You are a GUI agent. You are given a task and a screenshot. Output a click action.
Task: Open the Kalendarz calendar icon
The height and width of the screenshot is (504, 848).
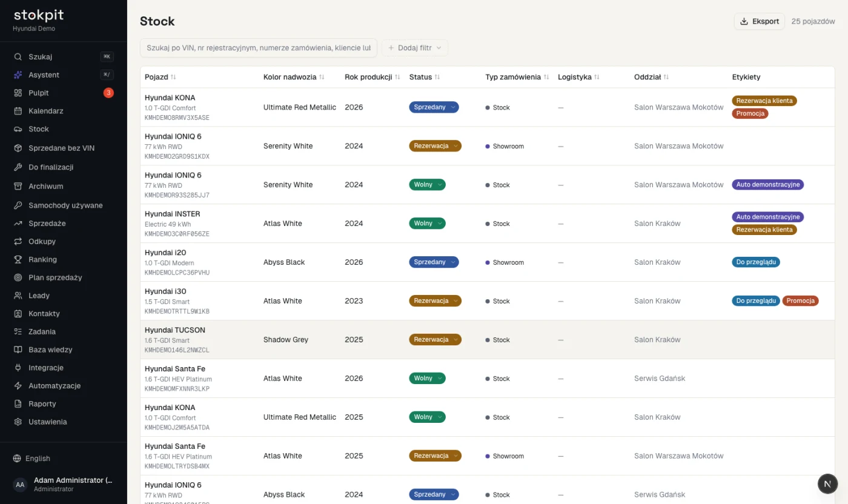18,111
